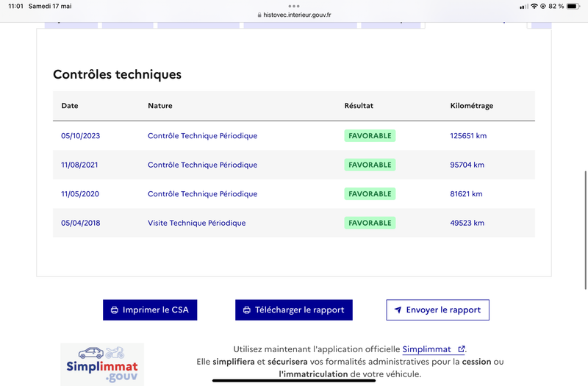The height and width of the screenshot is (386, 588).
Task: Tap the orientation lock status icon
Action: click(x=543, y=6)
